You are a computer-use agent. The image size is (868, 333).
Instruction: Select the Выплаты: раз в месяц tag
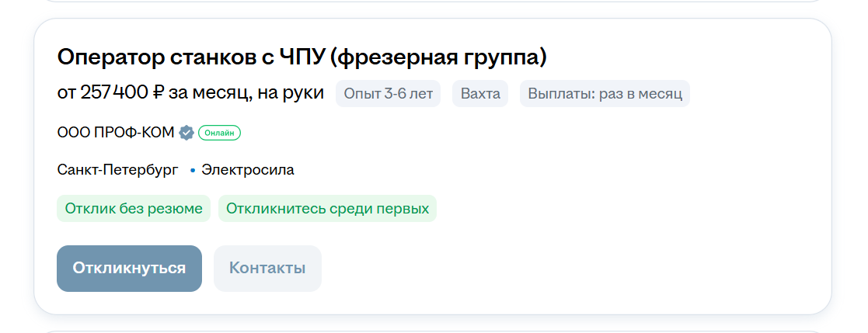(x=605, y=93)
